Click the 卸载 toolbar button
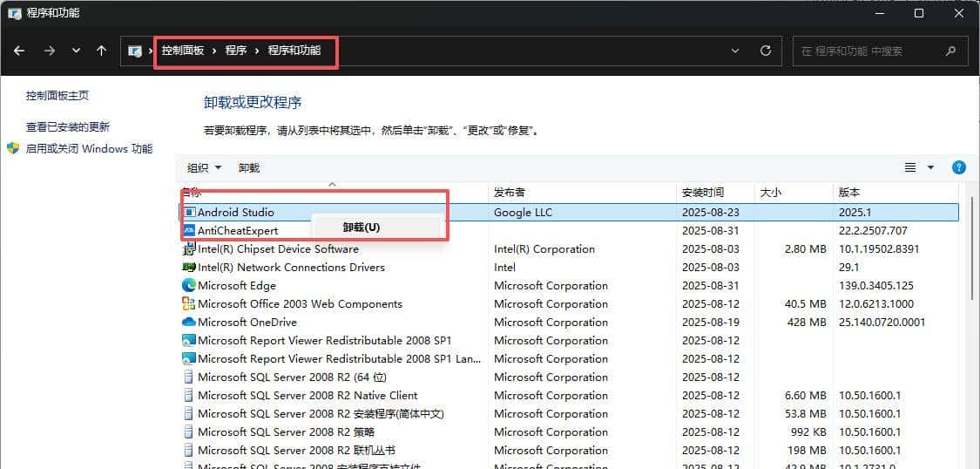The height and width of the screenshot is (469, 980). point(249,167)
